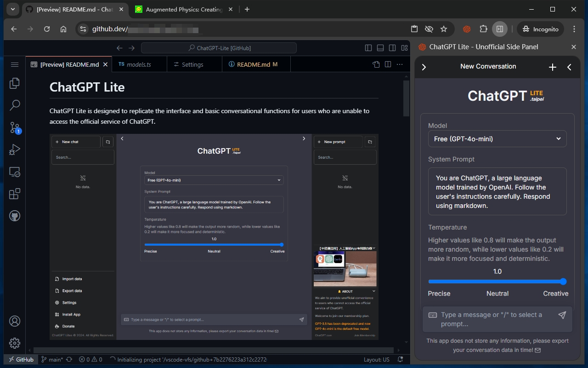Viewport: 588px width, 368px height.
Task: Switch to the Settings editor tab
Action: pos(192,64)
